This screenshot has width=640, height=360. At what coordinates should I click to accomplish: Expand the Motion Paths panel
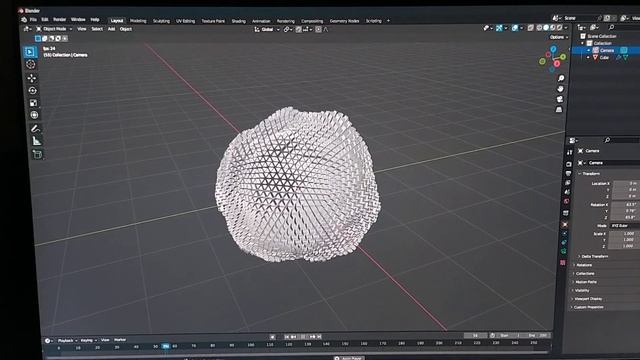(584, 282)
